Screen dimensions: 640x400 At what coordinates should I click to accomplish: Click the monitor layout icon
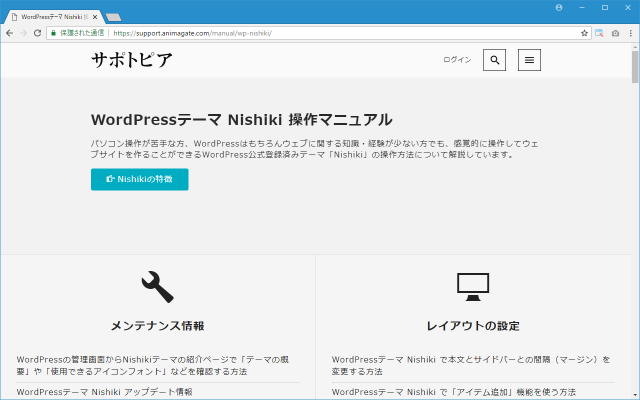[x=473, y=287]
